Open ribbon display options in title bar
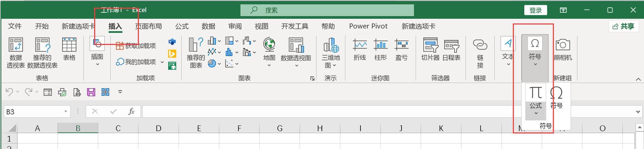 (x=563, y=10)
